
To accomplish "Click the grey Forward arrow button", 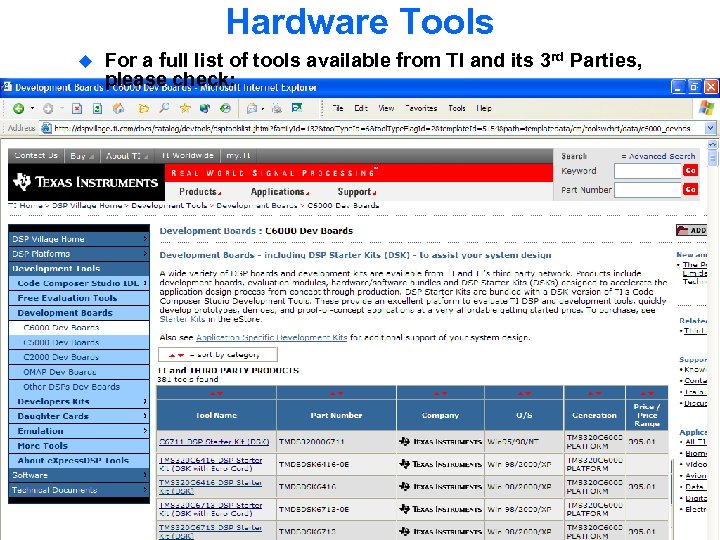I will pos(48,108).
